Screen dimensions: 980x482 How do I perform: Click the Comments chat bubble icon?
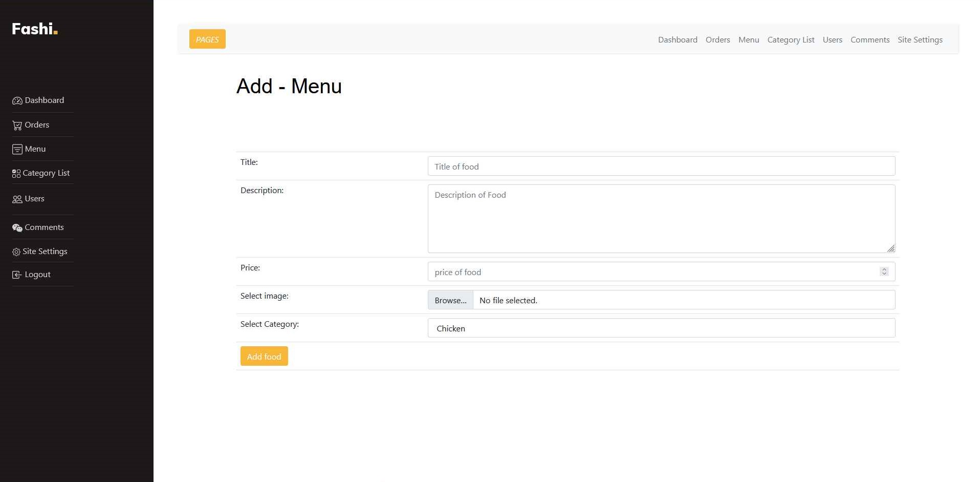(17, 228)
